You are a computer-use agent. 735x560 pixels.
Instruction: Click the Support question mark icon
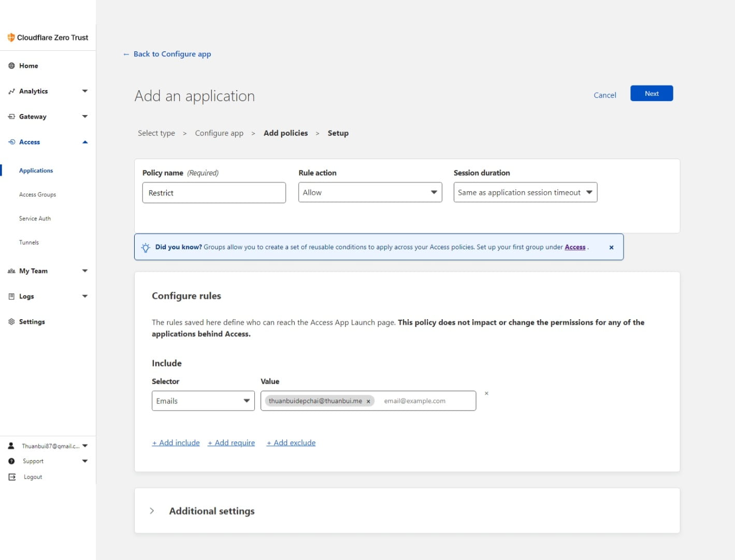[11, 461]
